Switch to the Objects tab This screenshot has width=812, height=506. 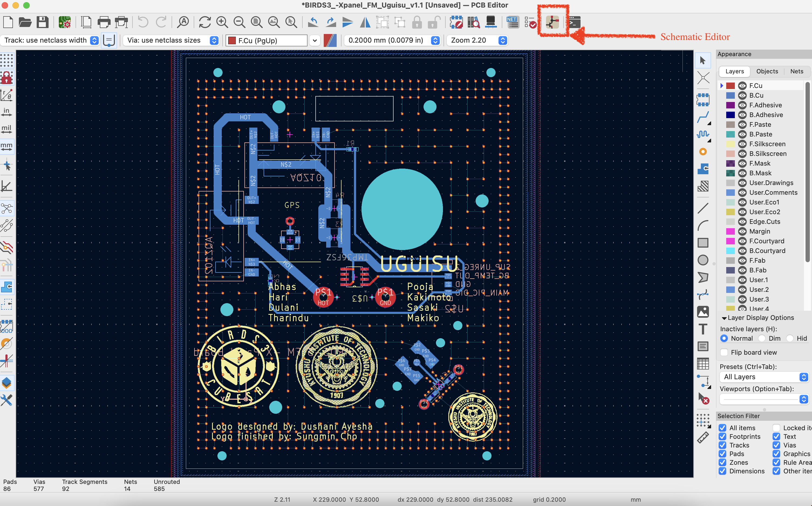(767, 71)
